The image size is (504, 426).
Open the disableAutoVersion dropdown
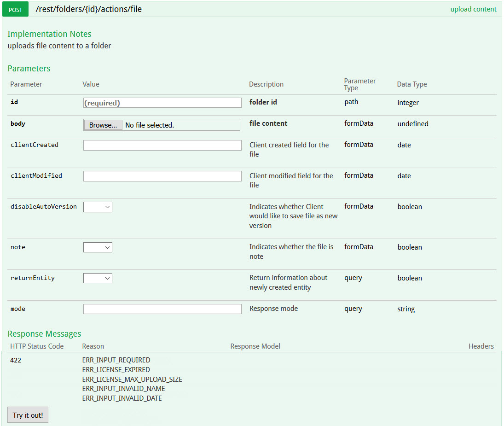98,207
